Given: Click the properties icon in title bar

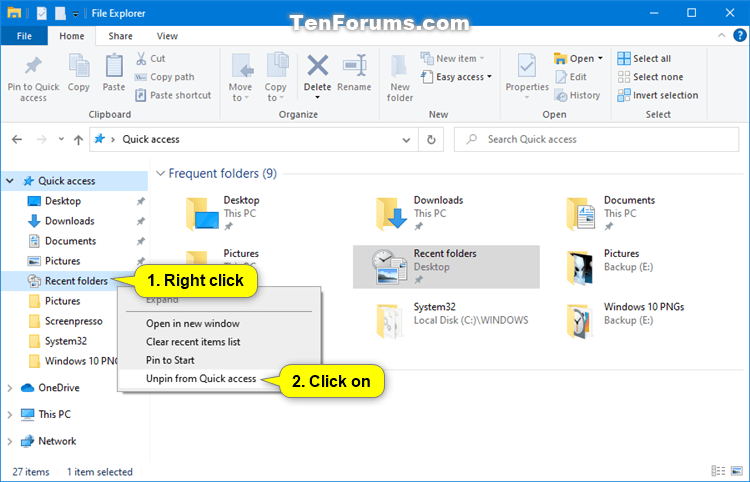Looking at the screenshot, I should (42, 13).
